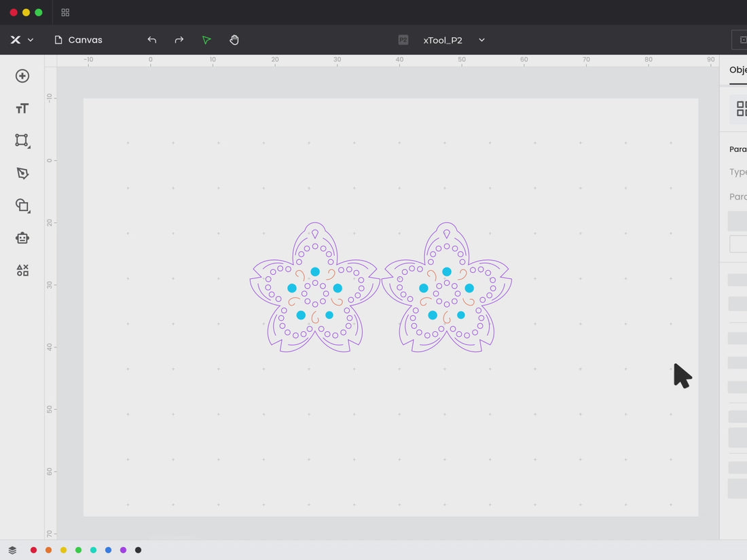Viewport: 747px width, 560px height.
Task: Click the Undo arrow
Action: 152,40
